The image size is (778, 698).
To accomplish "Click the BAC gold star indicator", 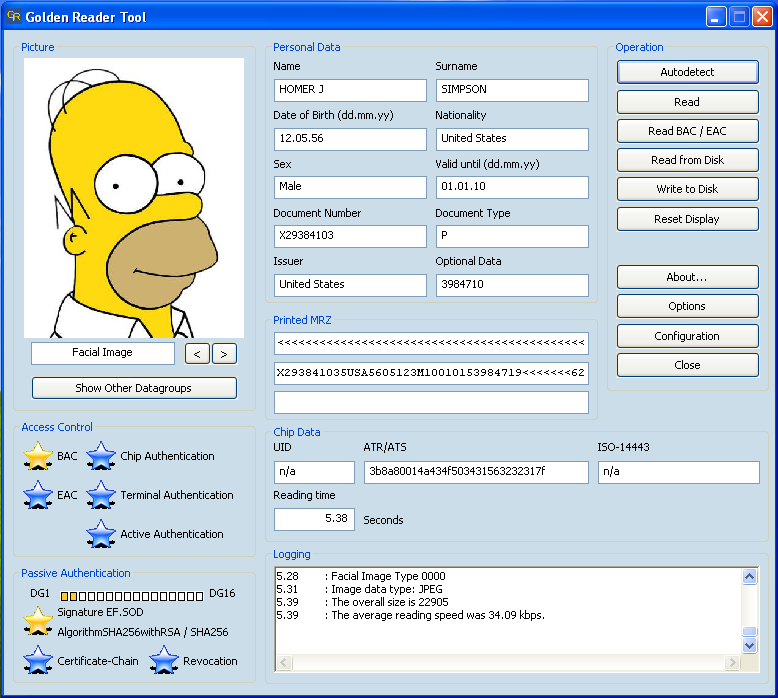I will point(38,456).
